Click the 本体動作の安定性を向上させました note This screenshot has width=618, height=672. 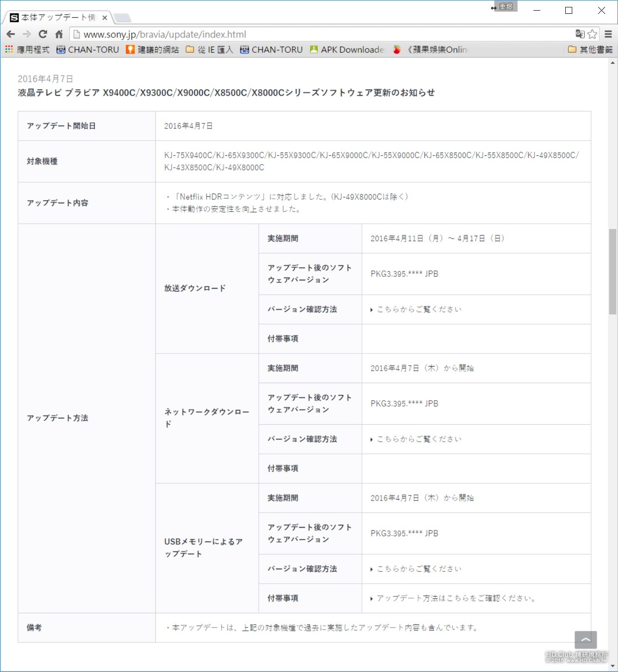[x=234, y=209]
